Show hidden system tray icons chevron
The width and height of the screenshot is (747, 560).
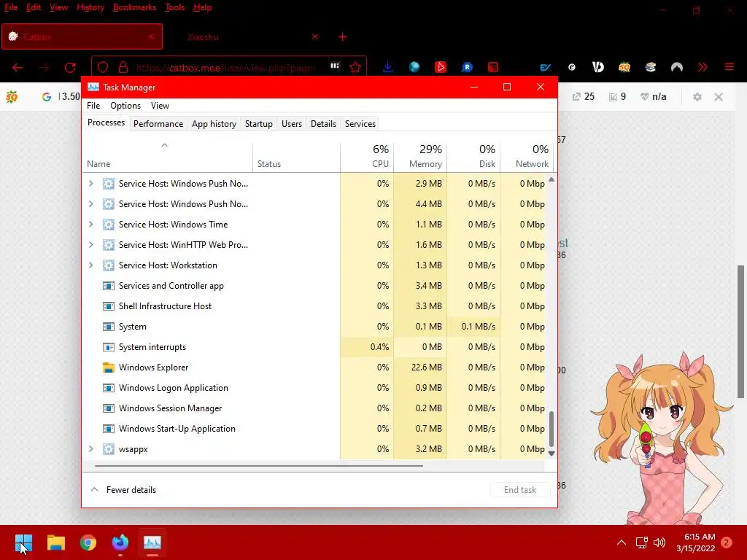[x=622, y=542]
